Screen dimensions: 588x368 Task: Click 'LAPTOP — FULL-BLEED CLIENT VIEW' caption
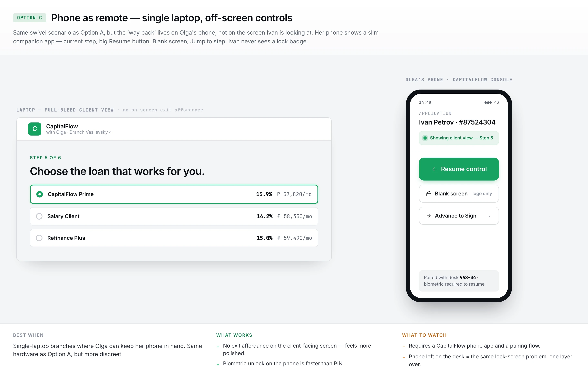(x=65, y=110)
